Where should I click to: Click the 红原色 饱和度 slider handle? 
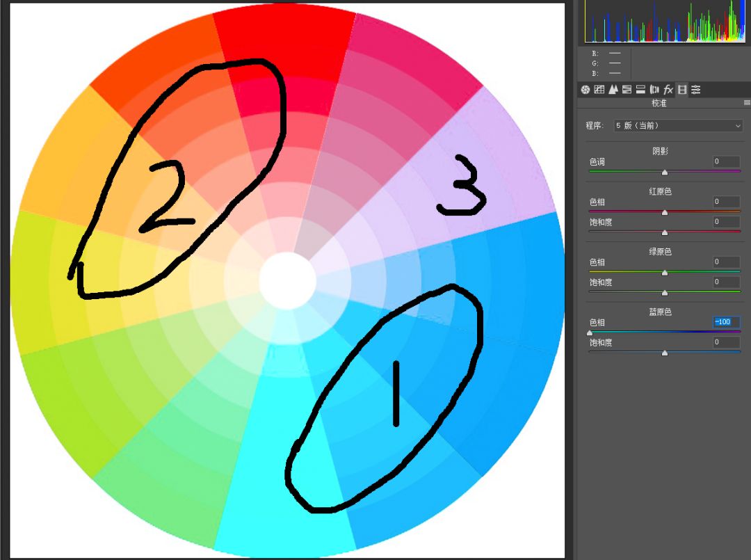tap(664, 232)
